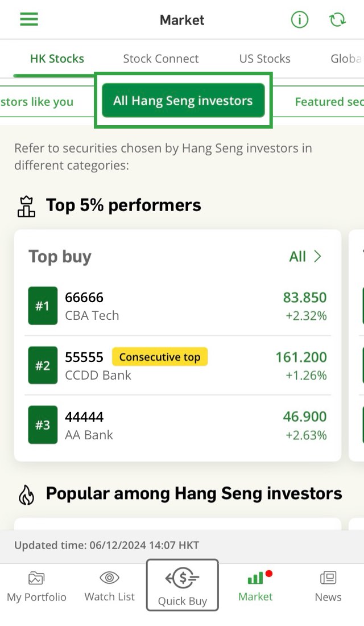Tap the Market bar chart icon
This screenshot has height=626, width=364.
point(255,578)
